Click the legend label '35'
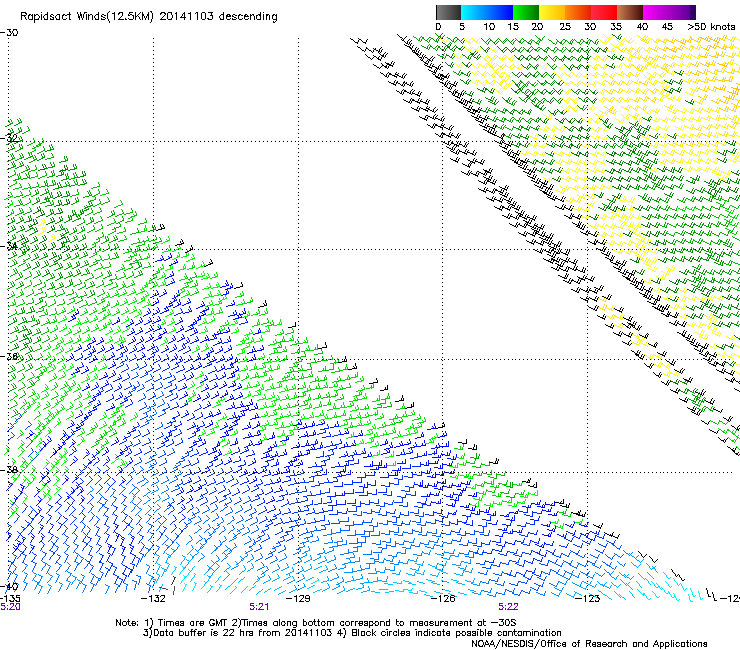Viewport: 740px width, 650px height. 616,27
